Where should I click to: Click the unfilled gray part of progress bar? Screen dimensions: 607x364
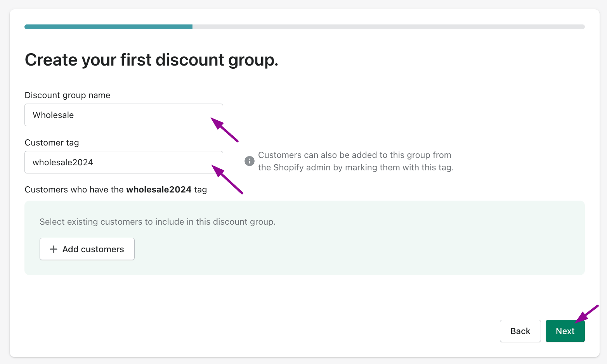(x=388, y=27)
